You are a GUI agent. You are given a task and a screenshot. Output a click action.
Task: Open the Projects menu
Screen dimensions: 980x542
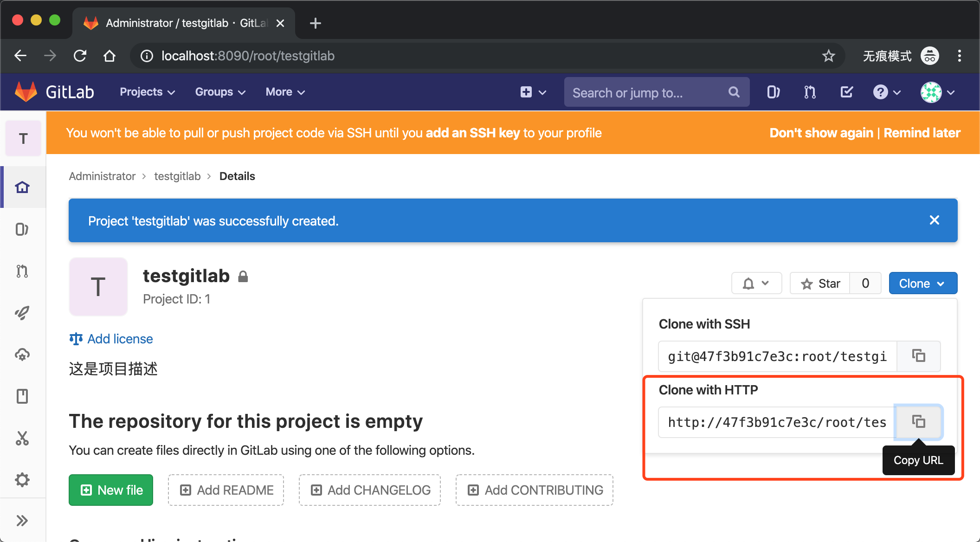[147, 92]
